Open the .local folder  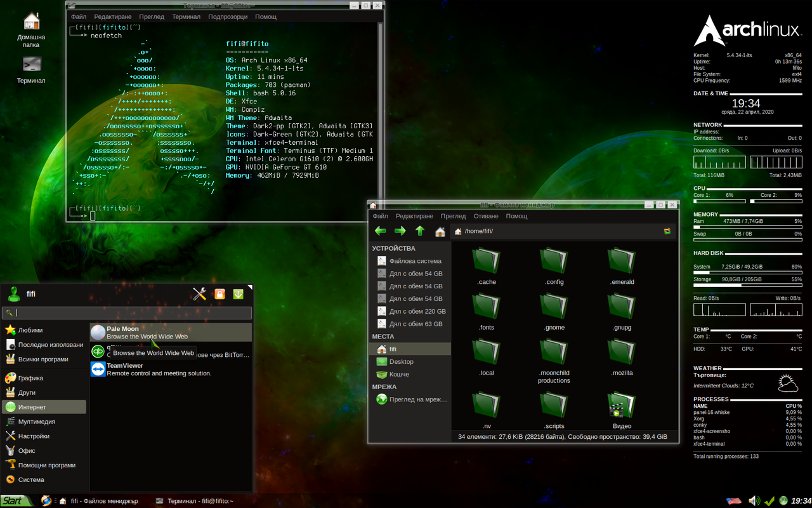pos(487,358)
